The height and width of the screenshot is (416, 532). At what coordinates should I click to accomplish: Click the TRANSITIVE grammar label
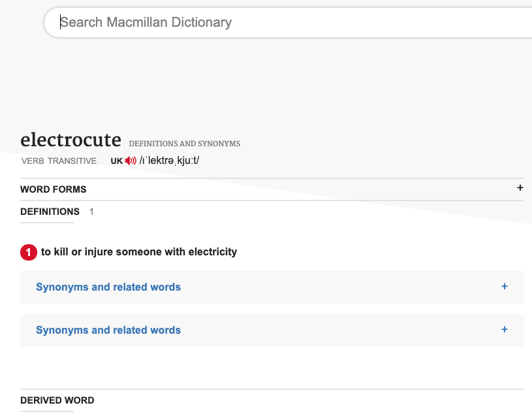point(72,161)
